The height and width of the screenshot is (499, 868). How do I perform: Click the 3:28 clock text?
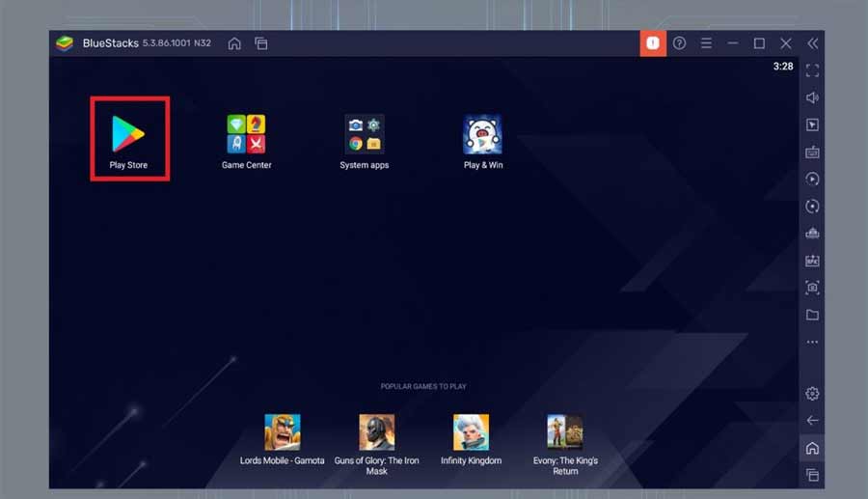783,67
